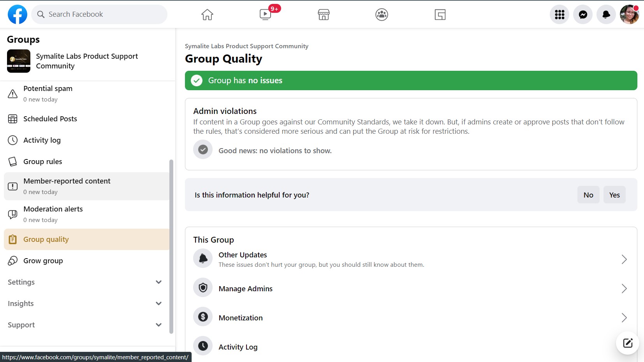Open Member-reported content link

click(x=67, y=186)
